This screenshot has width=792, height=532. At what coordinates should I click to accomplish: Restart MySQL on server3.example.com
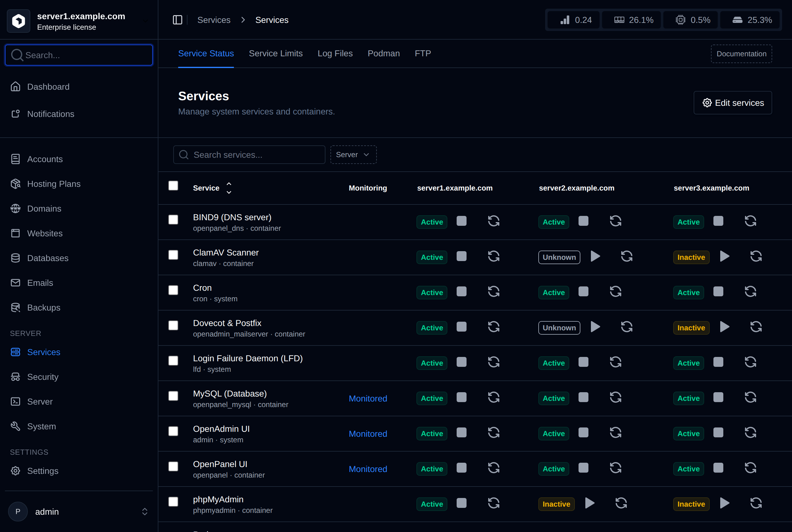tap(751, 397)
